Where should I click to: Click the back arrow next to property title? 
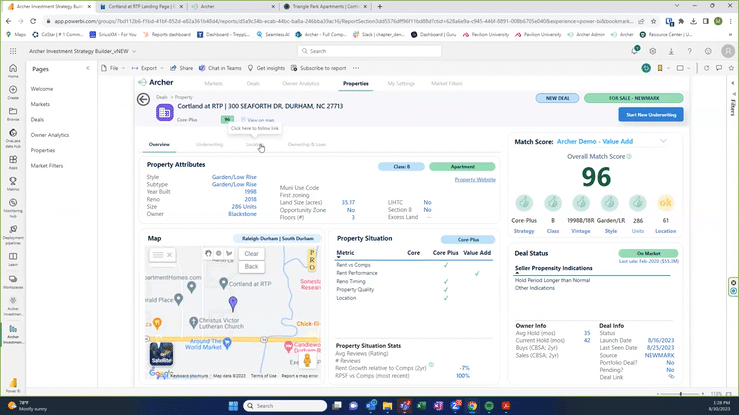pos(143,99)
